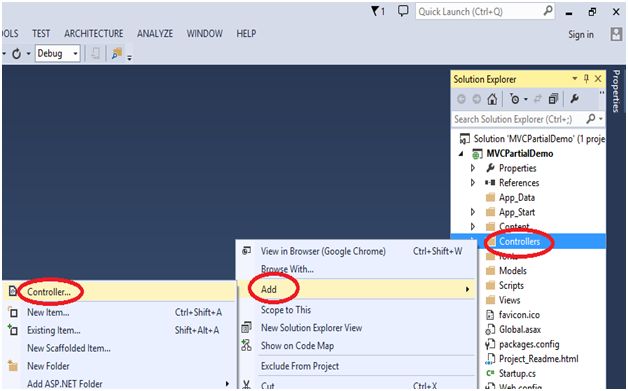
Task: Expand the Properties node in Solution Explorer
Action: (x=473, y=168)
